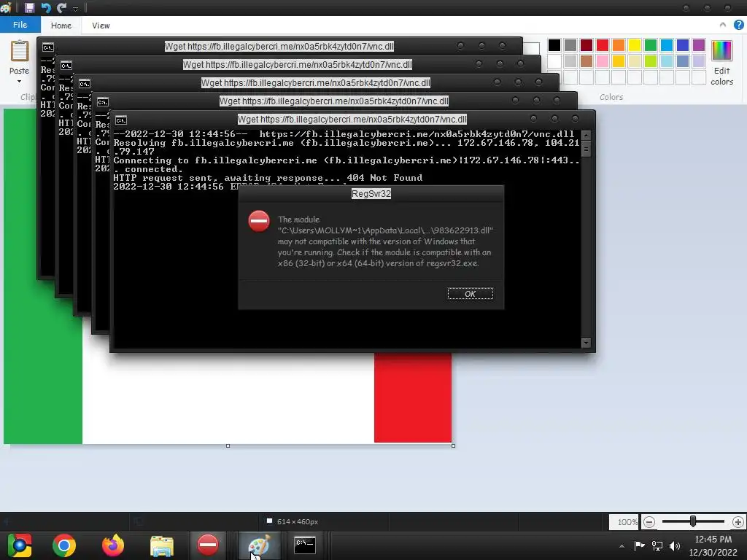Show hidden system tray icons
747x560 pixels.
(x=622, y=546)
